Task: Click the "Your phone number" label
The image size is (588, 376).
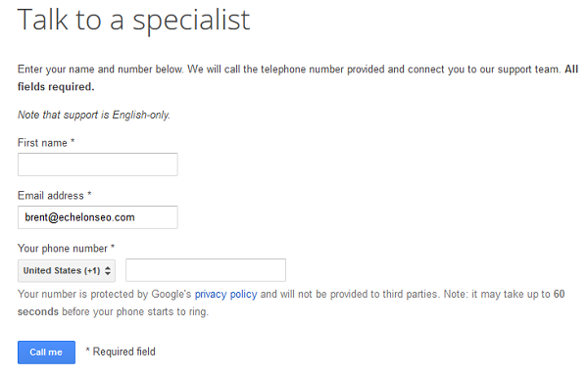Action: [x=63, y=249]
